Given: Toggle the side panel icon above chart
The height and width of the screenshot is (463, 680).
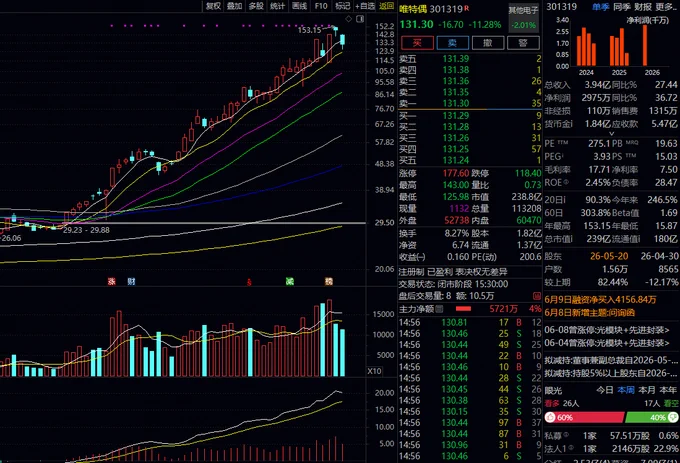Looking at the screenshot, I should pos(360,19).
